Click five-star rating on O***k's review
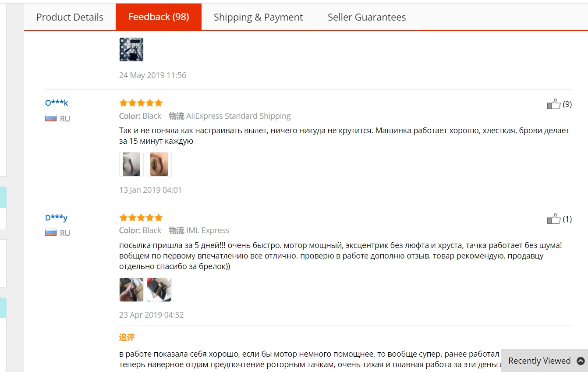The width and height of the screenshot is (588, 372). [x=141, y=103]
